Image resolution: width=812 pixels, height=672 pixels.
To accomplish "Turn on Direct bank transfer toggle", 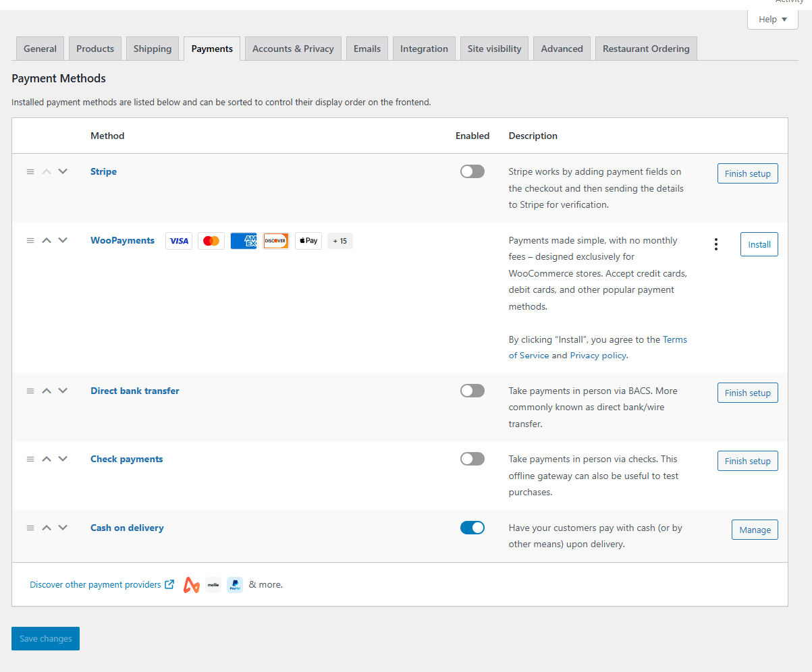I will tap(472, 391).
